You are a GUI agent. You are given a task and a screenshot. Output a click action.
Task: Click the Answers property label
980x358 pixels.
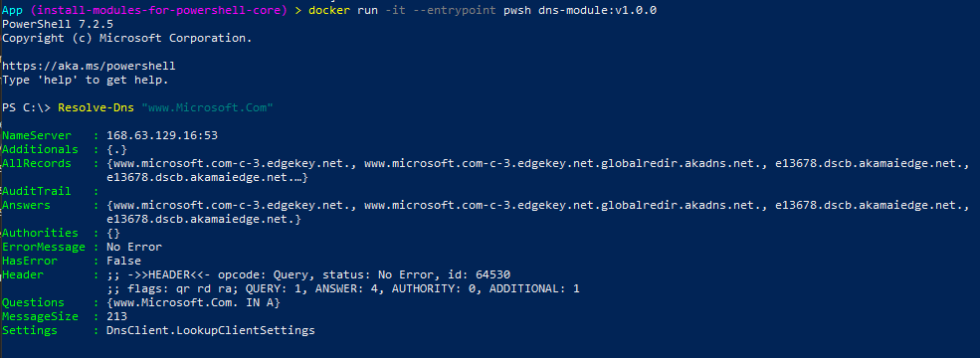coord(26,205)
